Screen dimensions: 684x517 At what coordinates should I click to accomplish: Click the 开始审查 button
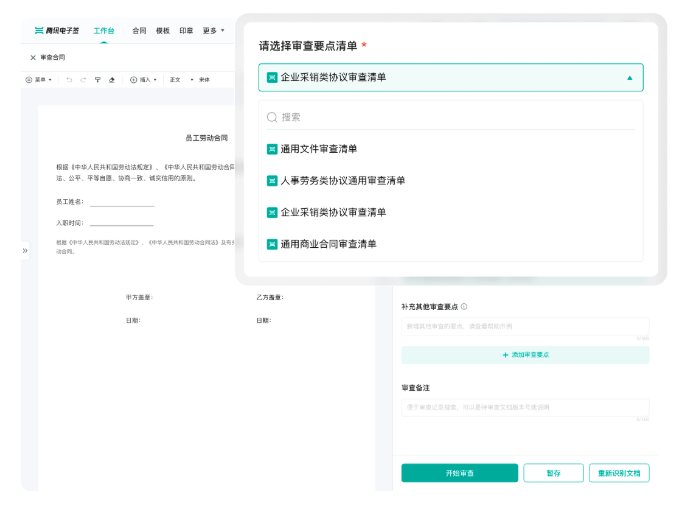460,473
